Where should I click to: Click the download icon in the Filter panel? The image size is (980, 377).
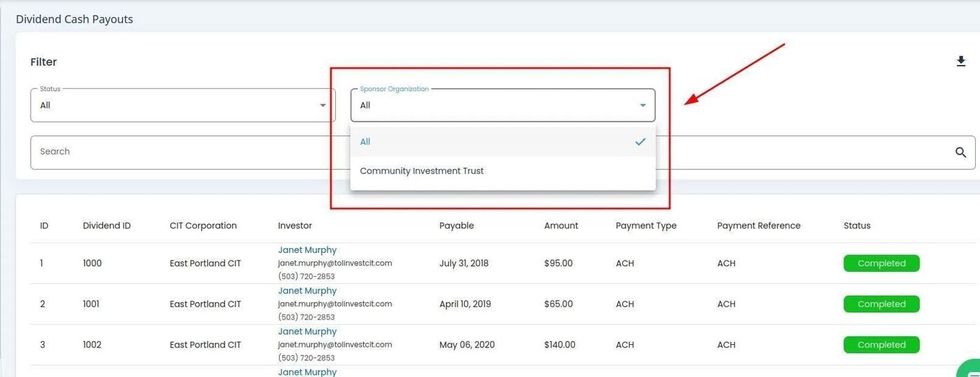click(x=960, y=62)
